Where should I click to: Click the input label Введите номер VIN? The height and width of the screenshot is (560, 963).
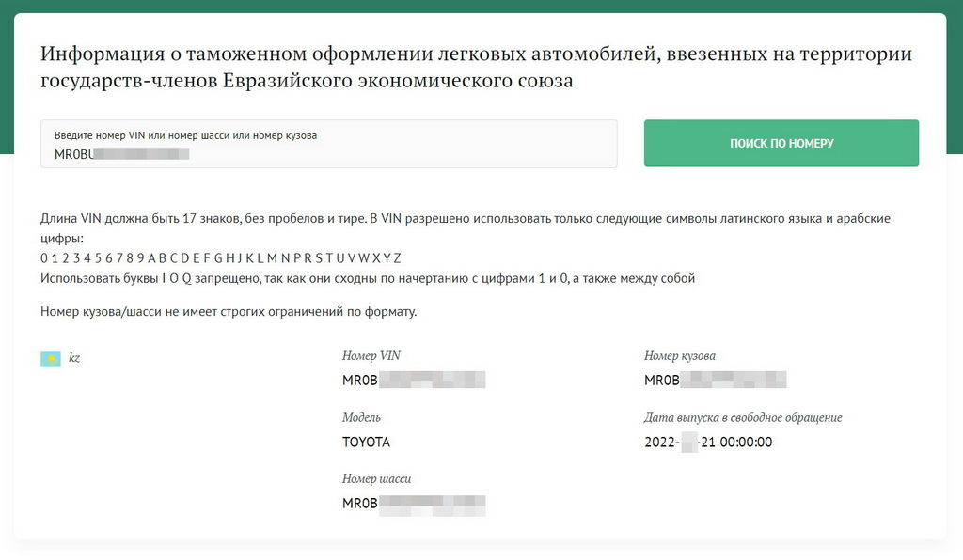coord(185,135)
